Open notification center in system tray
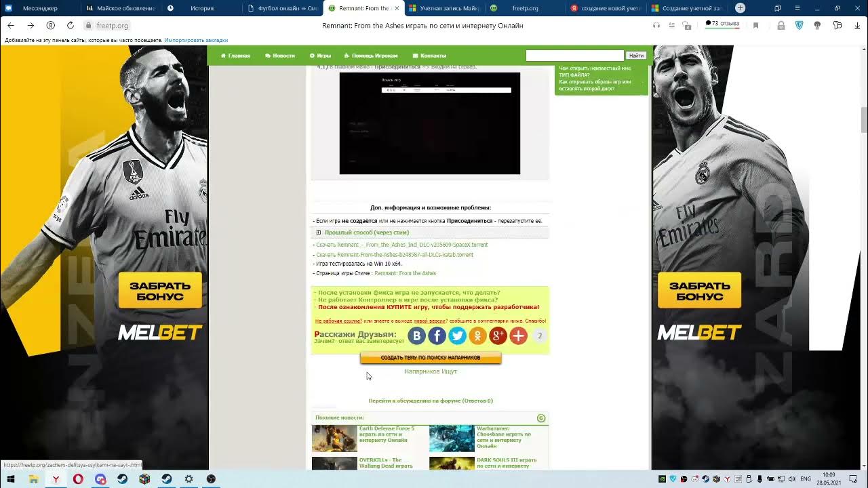The image size is (868, 488). 853,479
